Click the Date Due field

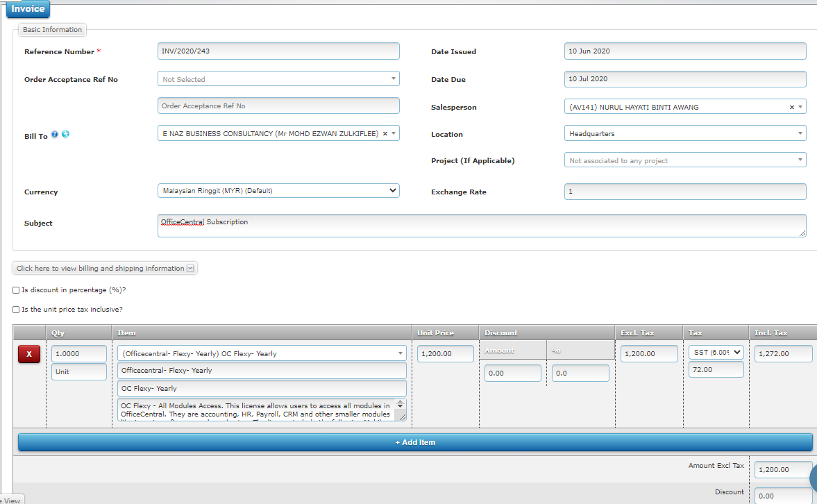(x=684, y=78)
